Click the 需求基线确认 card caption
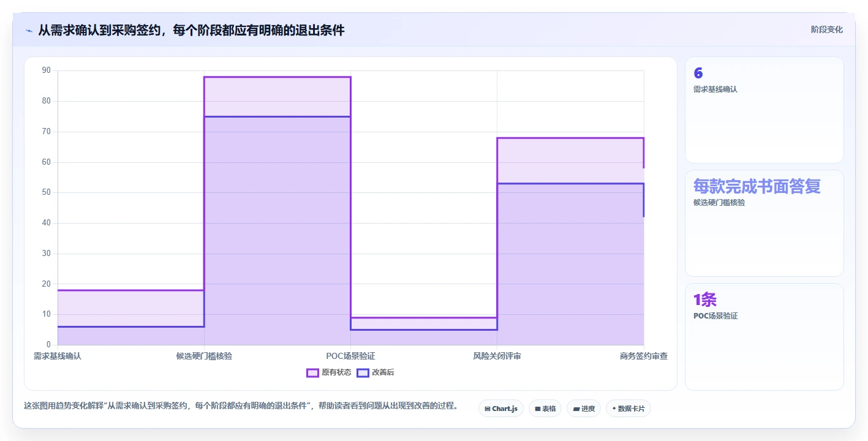 click(x=715, y=89)
